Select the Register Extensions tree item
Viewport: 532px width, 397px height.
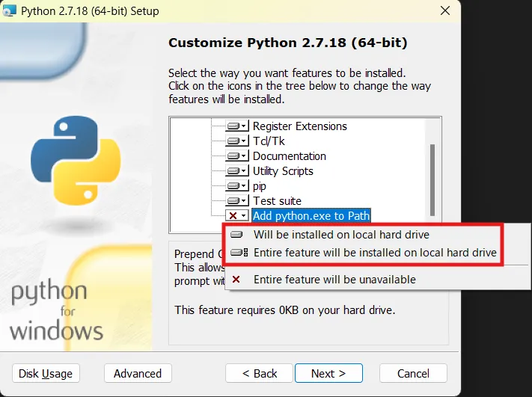(x=300, y=126)
